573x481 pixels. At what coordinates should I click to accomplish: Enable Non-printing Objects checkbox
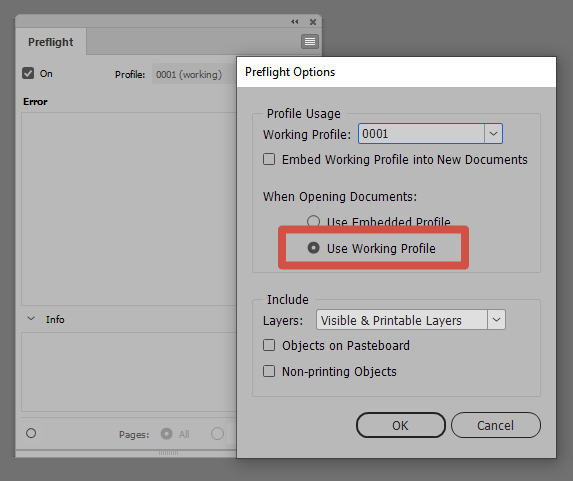tap(269, 371)
